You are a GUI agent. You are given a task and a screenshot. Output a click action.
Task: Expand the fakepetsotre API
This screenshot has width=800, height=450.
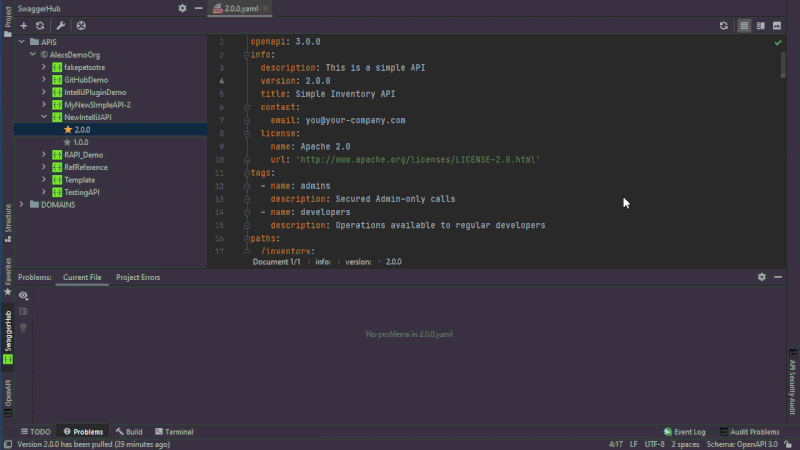[x=44, y=67]
